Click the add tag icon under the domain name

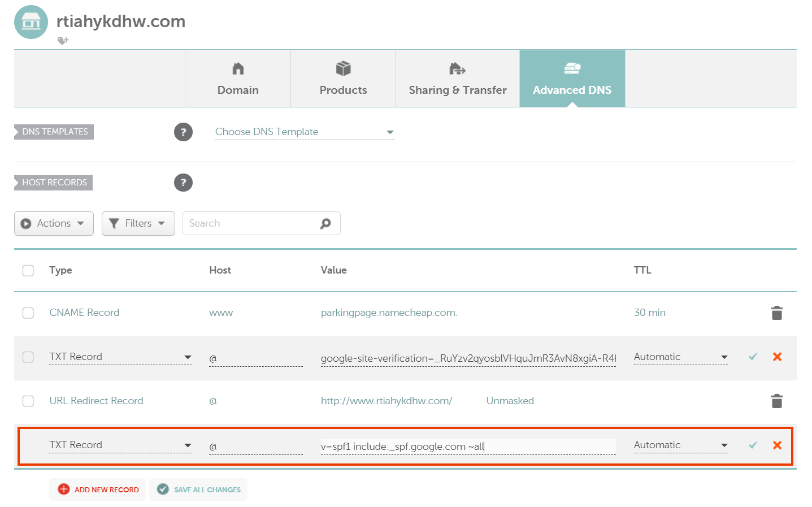pyautogui.click(x=63, y=40)
